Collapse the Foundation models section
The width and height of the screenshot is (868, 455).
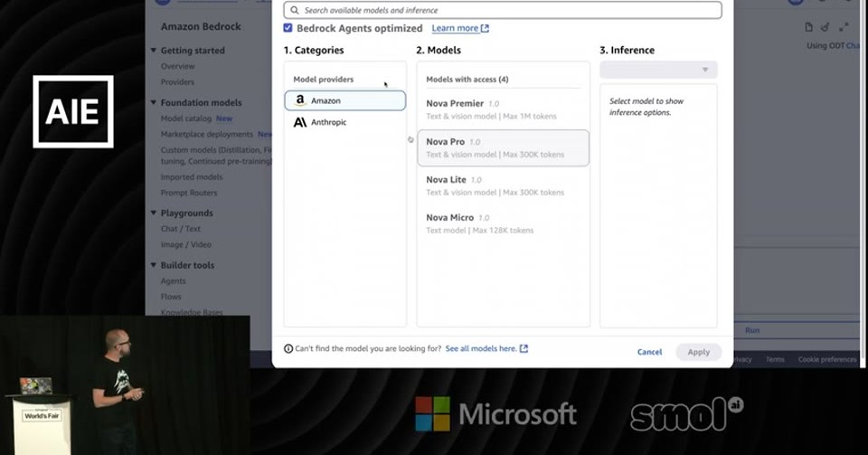tap(154, 102)
